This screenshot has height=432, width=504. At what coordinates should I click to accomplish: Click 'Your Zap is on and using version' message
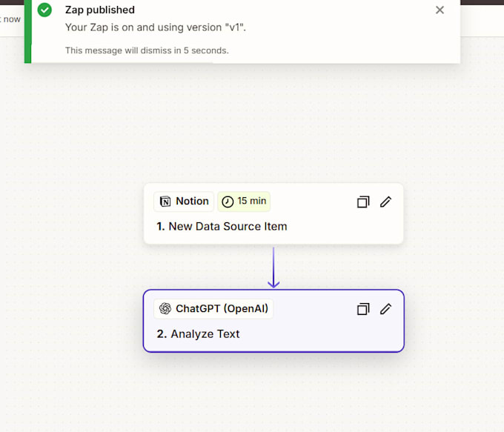coord(155,27)
